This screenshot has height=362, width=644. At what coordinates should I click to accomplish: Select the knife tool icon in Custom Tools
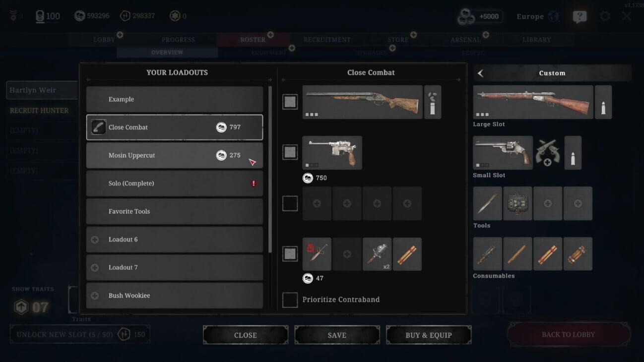(x=487, y=203)
